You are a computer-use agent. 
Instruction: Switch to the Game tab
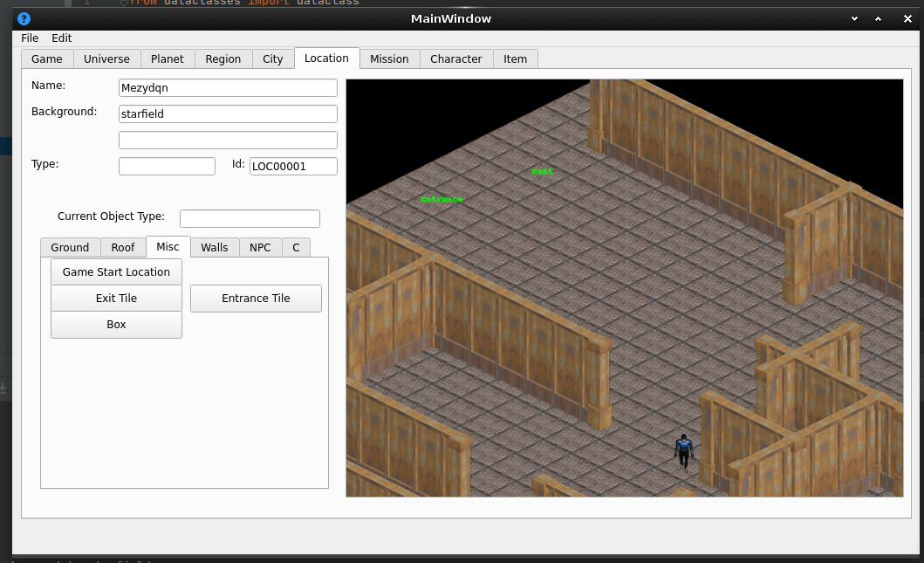[47, 58]
